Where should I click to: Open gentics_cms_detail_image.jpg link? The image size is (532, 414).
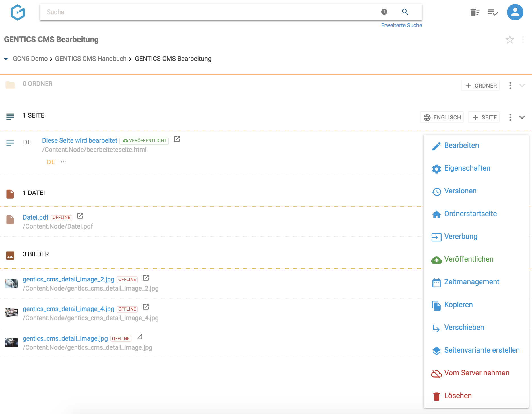coord(65,338)
